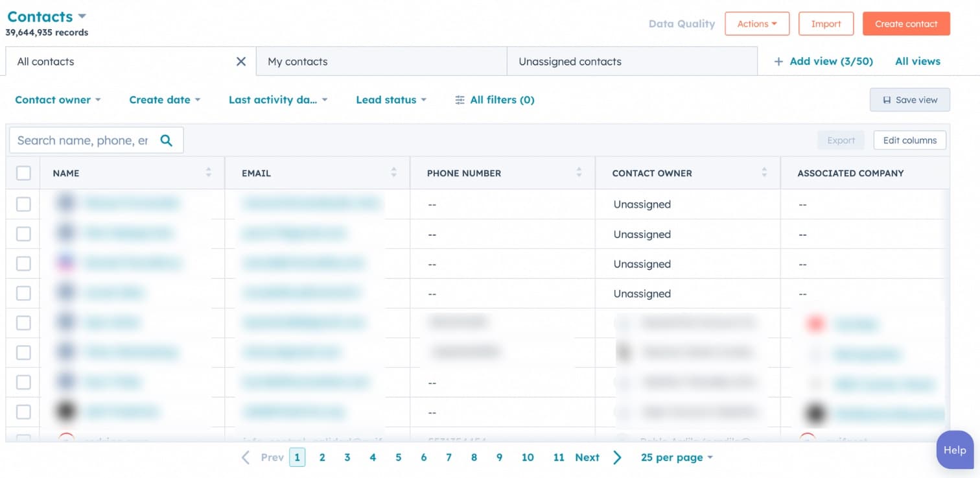Select the third contact row checkbox
The width and height of the screenshot is (980, 478).
click(x=23, y=264)
